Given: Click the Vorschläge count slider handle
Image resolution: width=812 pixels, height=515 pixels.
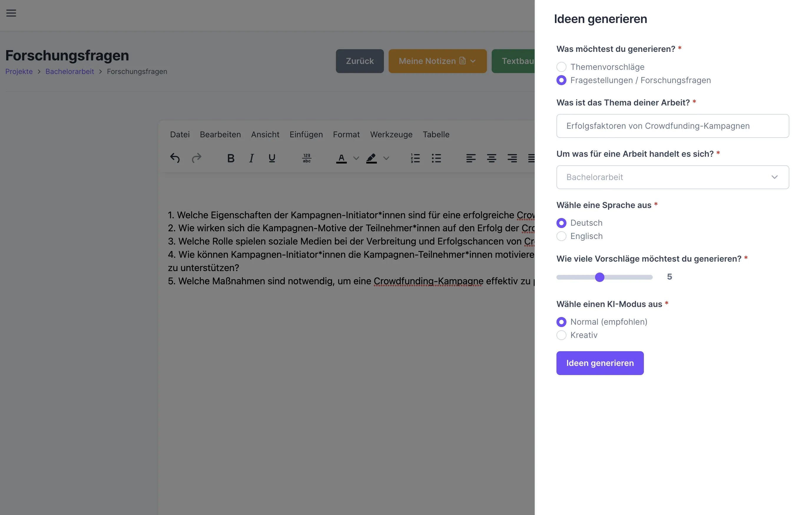Looking at the screenshot, I should coord(599,277).
